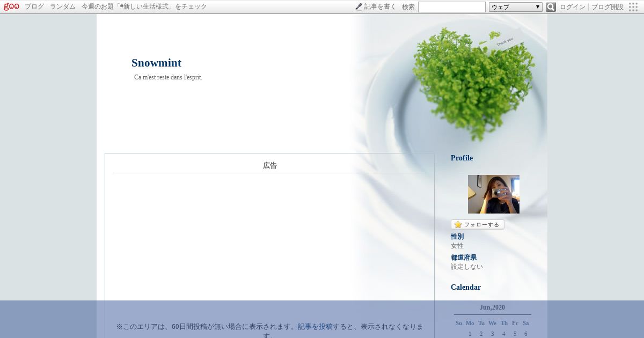The width and height of the screenshot is (644, 338).
Task: Click 記事を投稿 link in the notice
Action: 315,326
